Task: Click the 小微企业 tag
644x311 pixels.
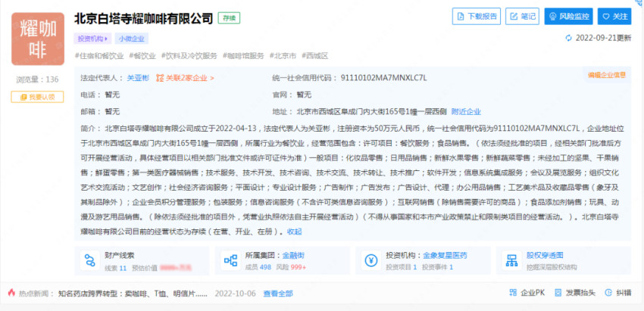Action: (x=131, y=39)
